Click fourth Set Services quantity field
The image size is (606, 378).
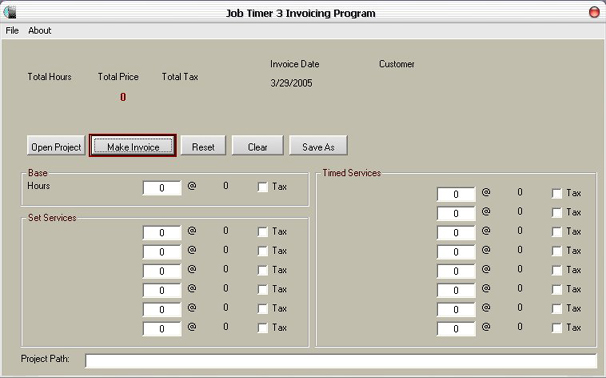(x=162, y=290)
